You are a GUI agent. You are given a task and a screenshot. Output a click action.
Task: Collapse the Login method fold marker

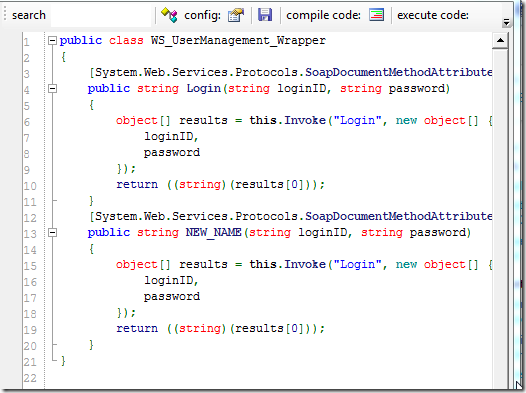(x=52, y=89)
